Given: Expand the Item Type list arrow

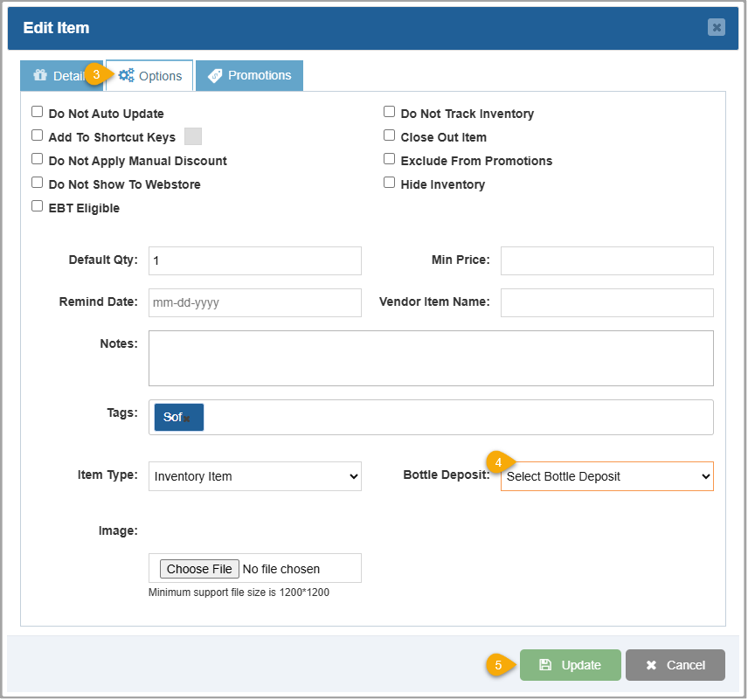Looking at the screenshot, I should point(352,476).
